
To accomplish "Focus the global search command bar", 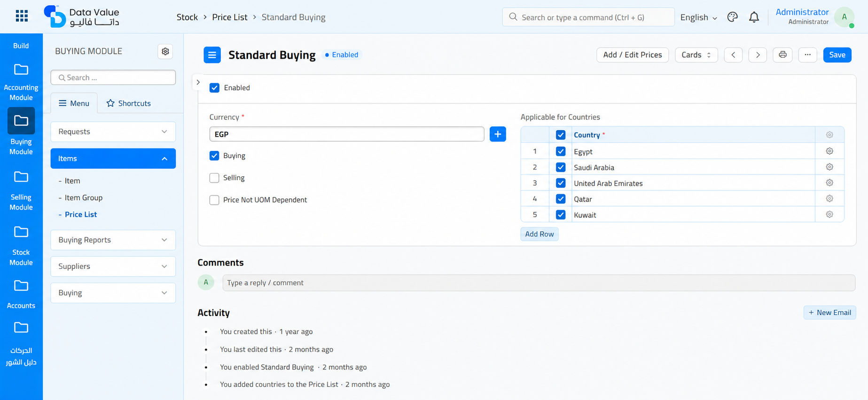I will (588, 17).
